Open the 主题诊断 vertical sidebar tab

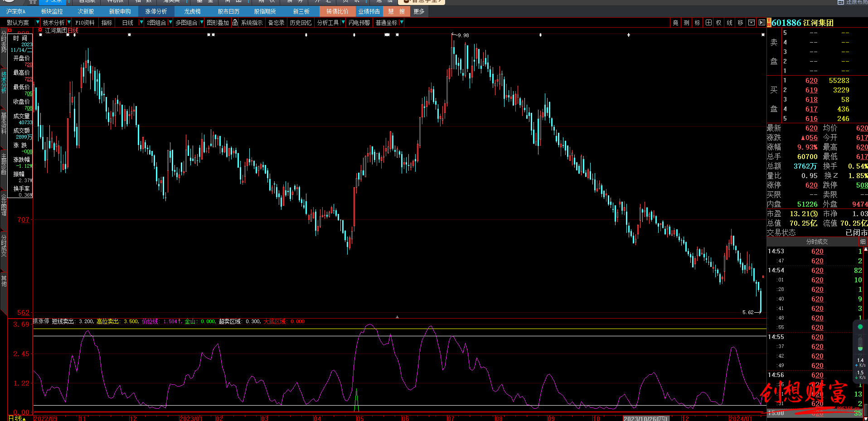(x=4, y=164)
